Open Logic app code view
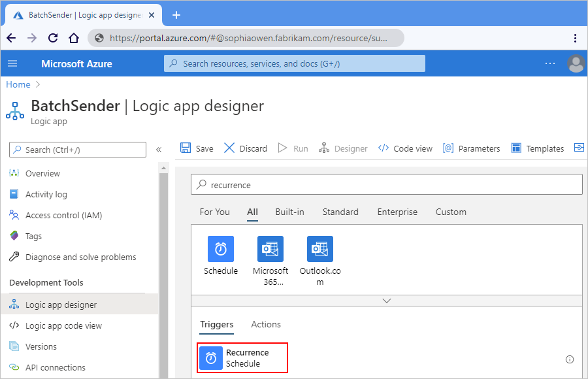 click(x=63, y=325)
